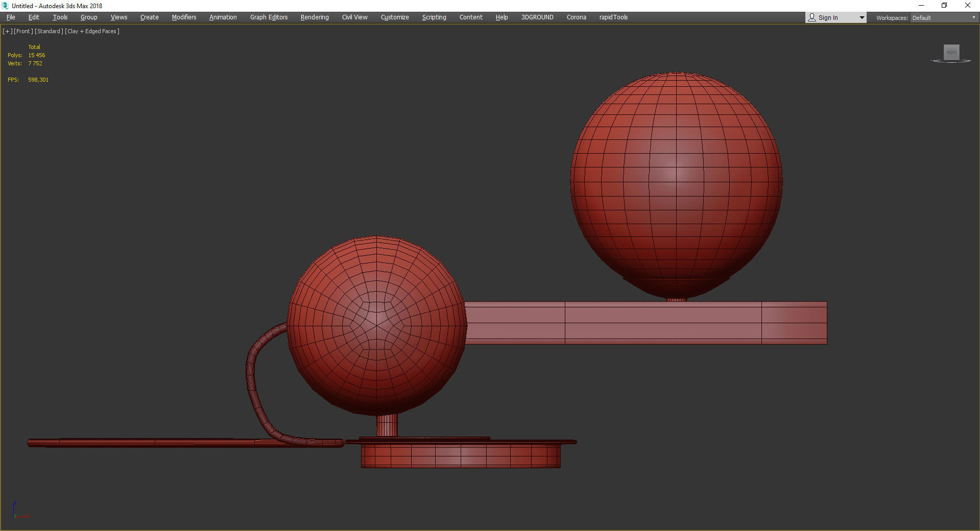Open the Rendering menu

pyautogui.click(x=315, y=17)
